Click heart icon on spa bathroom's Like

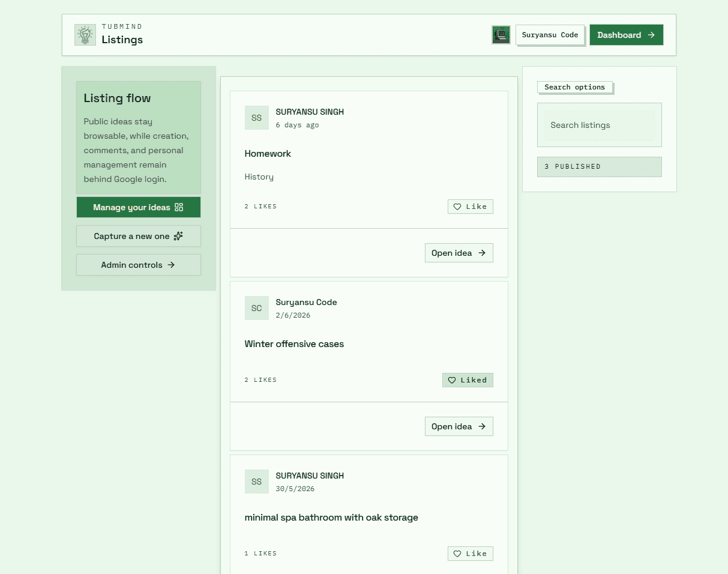pyautogui.click(x=457, y=554)
